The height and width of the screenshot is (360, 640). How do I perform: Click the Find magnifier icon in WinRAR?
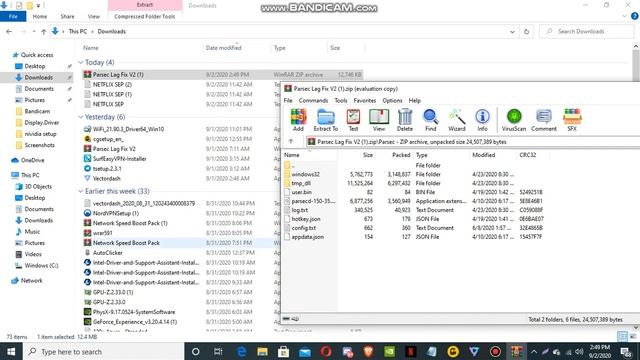(431, 120)
